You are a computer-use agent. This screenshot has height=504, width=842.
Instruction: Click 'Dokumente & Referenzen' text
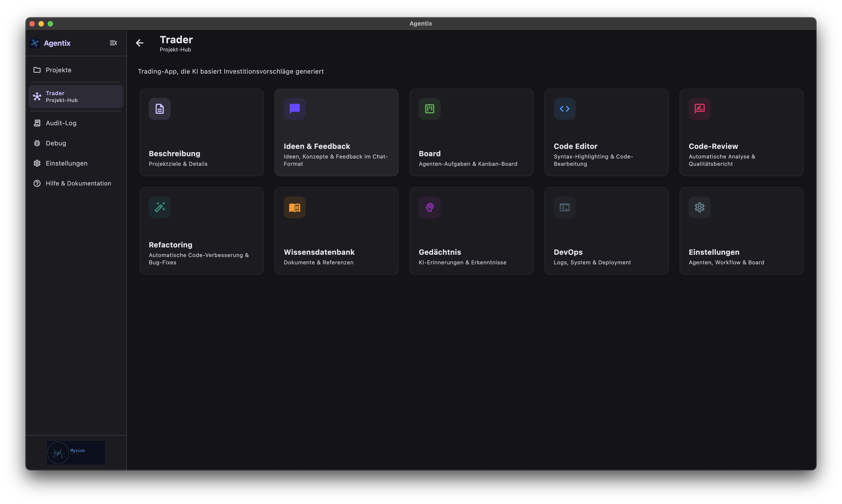pyautogui.click(x=318, y=262)
